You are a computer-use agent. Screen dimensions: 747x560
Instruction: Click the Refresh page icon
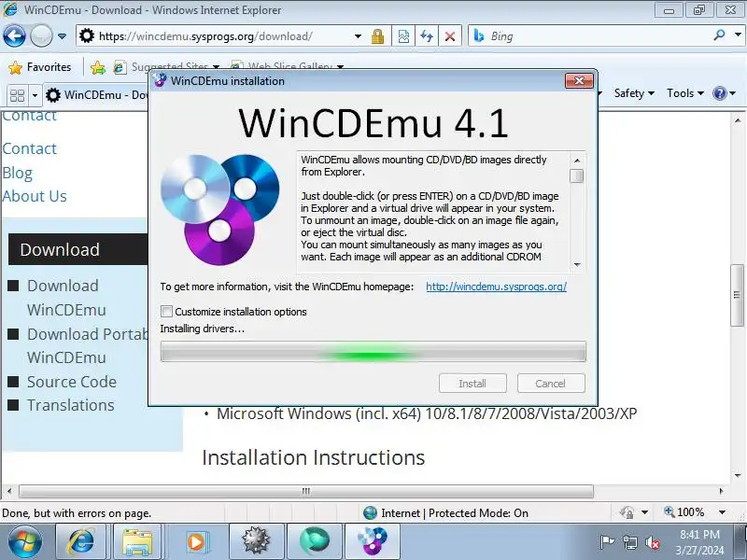pyautogui.click(x=427, y=36)
